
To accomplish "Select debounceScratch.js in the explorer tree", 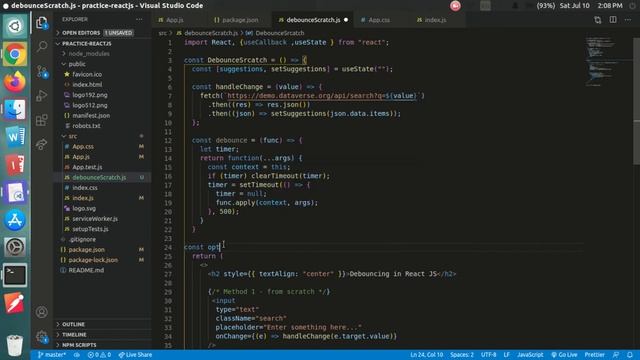I will 103,177.
